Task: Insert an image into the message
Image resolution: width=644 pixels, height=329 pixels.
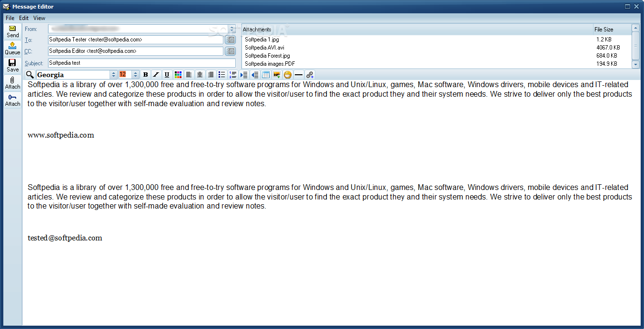Action: (x=277, y=75)
